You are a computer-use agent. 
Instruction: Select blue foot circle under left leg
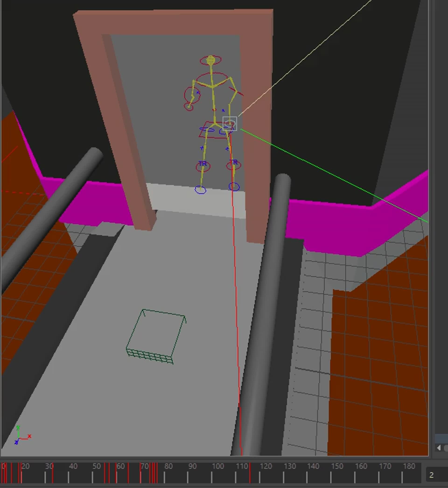(200, 190)
